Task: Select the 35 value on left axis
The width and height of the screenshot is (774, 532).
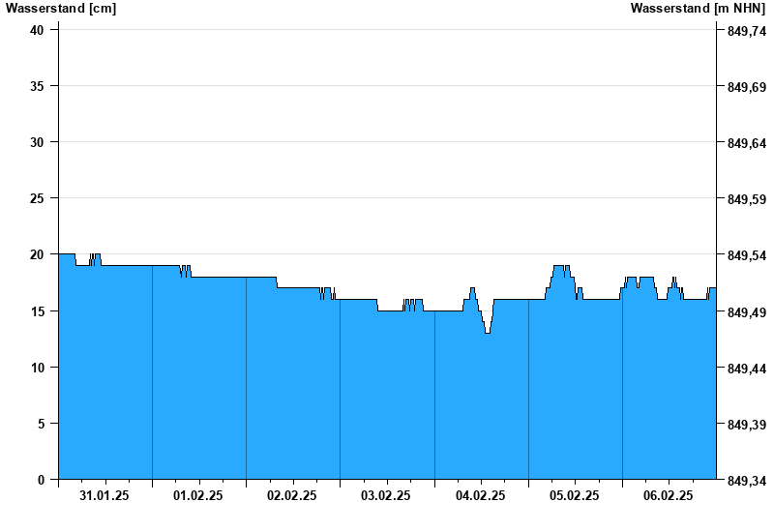Action: 37,86
